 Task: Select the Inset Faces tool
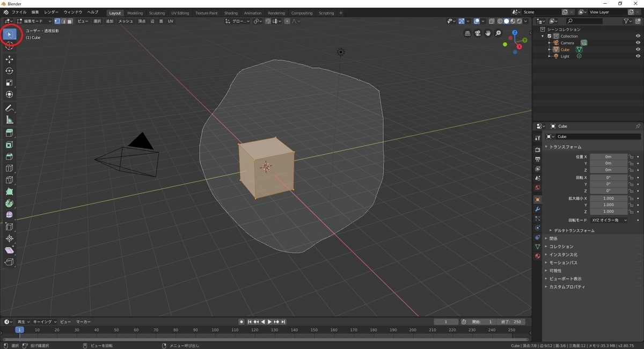pos(9,145)
